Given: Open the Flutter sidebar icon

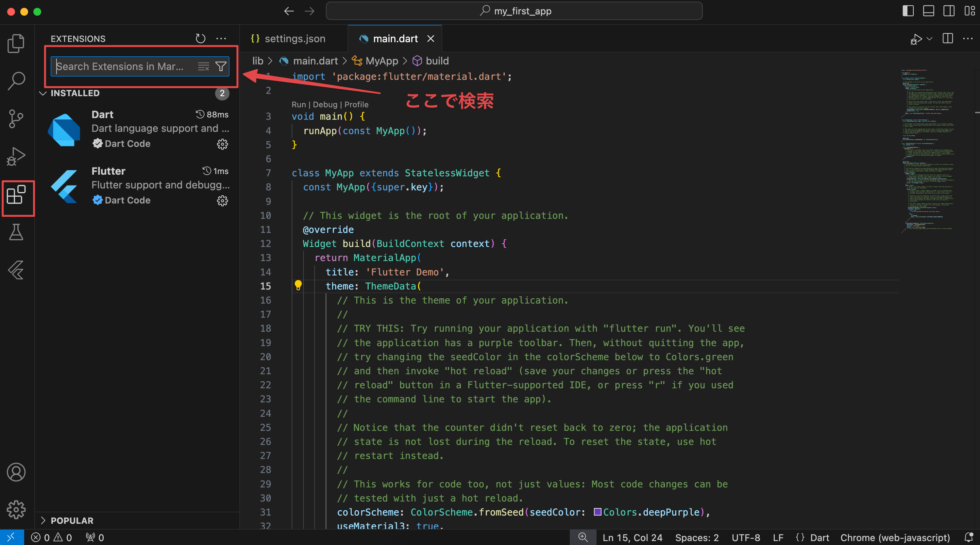Looking at the screenshot, I should click(x=16, y=270).
